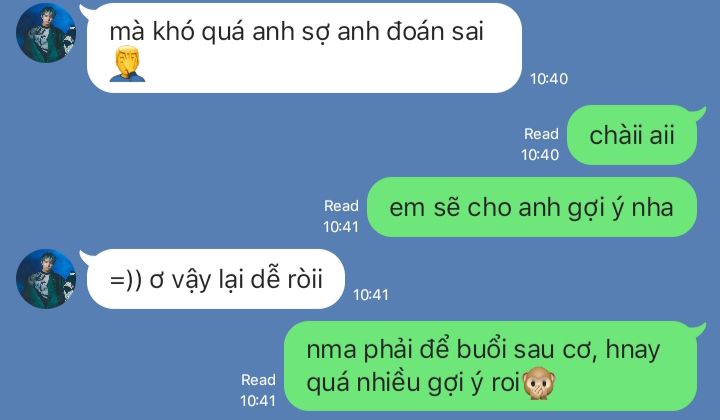
Task: Tap the monkey emoji in last message
Action: (539, 382)
